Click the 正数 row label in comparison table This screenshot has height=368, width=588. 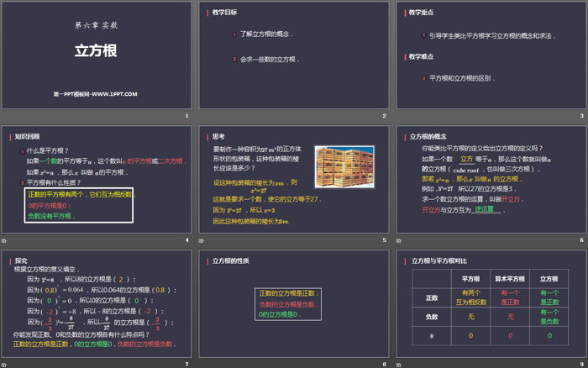click(x=433, y=297)
